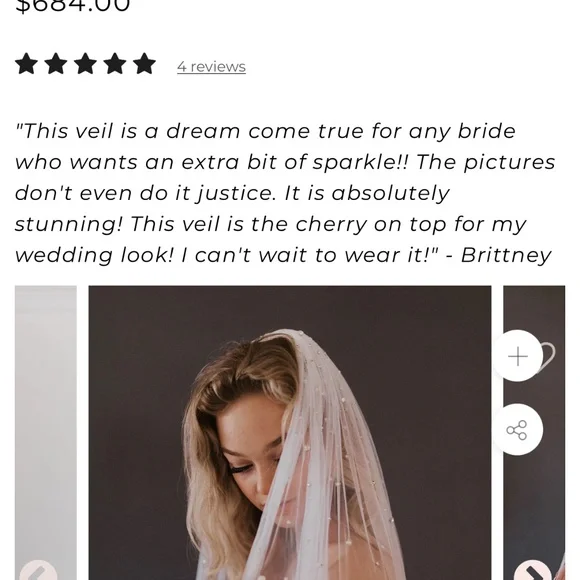Open the 4 reviews link

pos(211,67)
